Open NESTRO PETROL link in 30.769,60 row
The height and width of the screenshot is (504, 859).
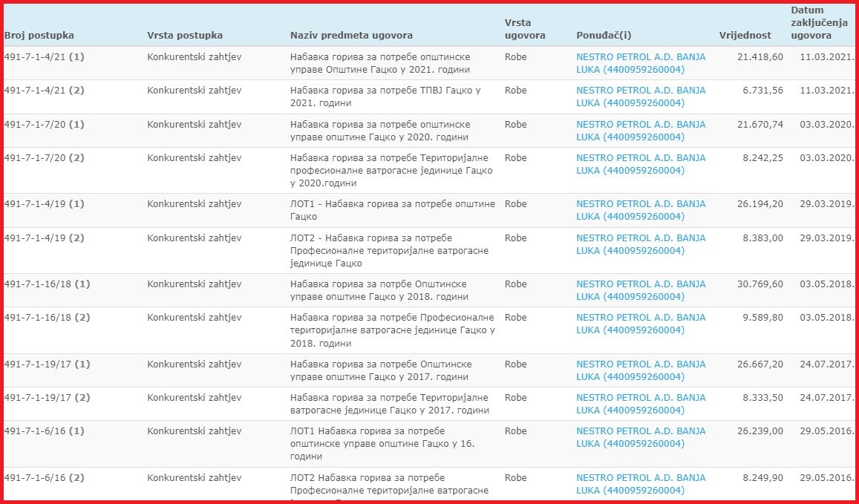click(641, 290)
